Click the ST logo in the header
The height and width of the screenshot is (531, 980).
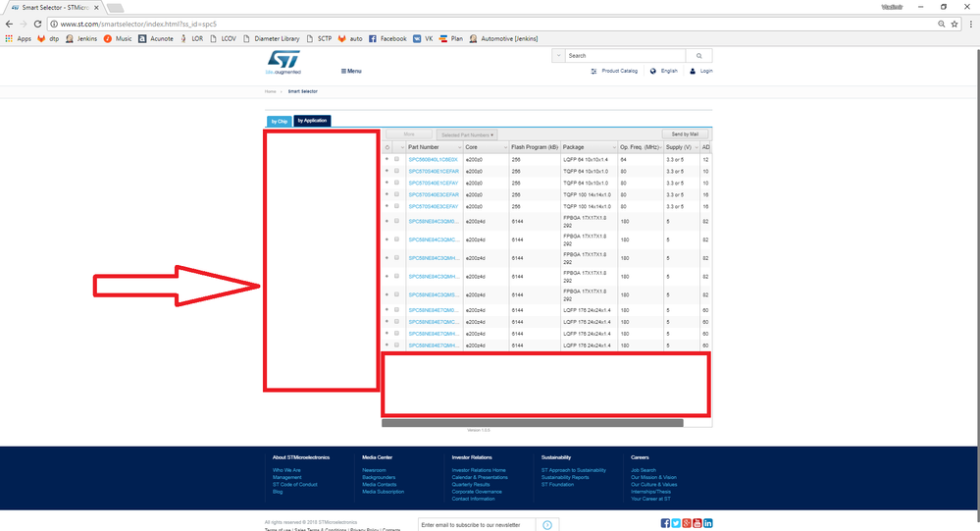point(284,63)
